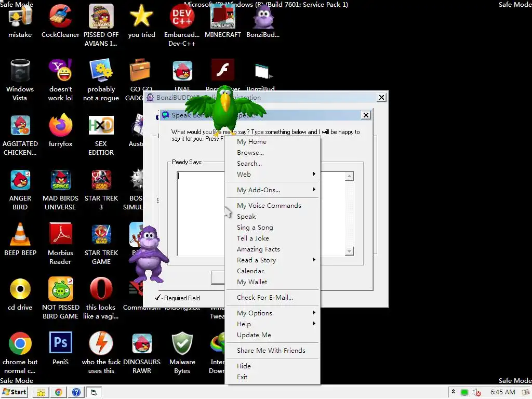This screenshot has height=399, width=532.
Task: Select the HxD SEX EDITOR icon
Action: click(x=101, y=135)
